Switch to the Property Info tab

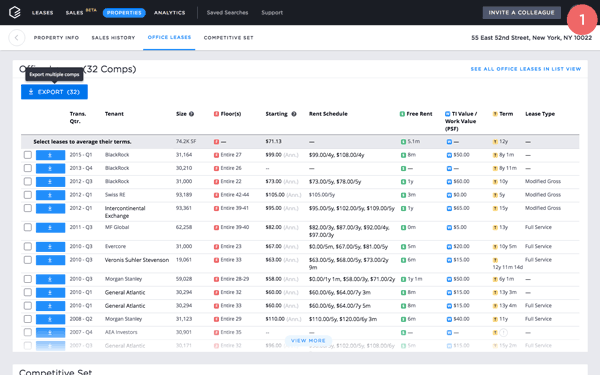[x=56, y=38]
